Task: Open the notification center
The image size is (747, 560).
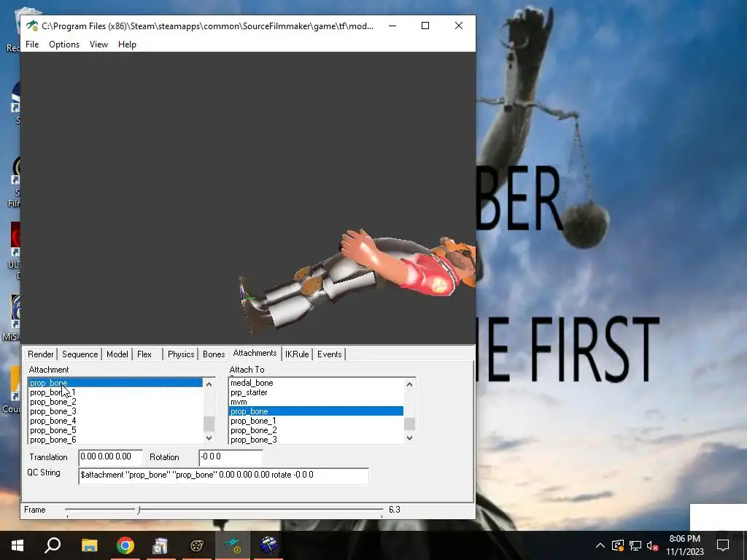Action: tap(723, 545)
